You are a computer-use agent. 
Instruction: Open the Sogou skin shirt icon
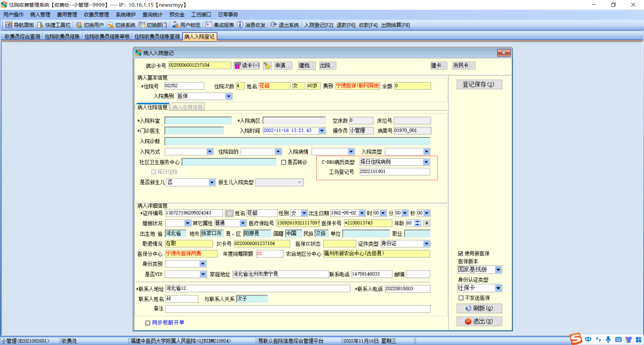[629, 340]
